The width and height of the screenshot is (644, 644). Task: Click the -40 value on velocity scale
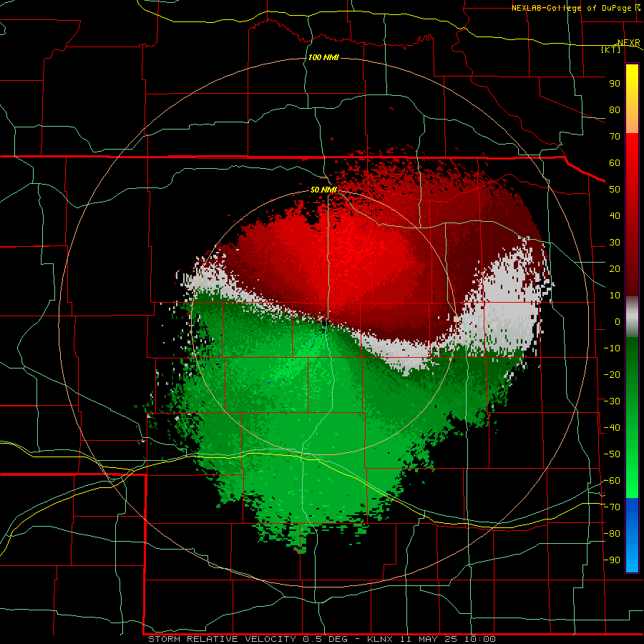click(612, 428)
